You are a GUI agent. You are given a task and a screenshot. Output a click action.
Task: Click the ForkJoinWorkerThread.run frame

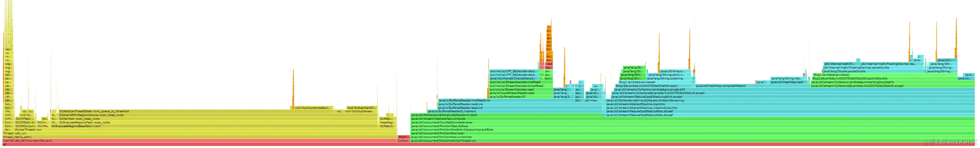point(693,141)
